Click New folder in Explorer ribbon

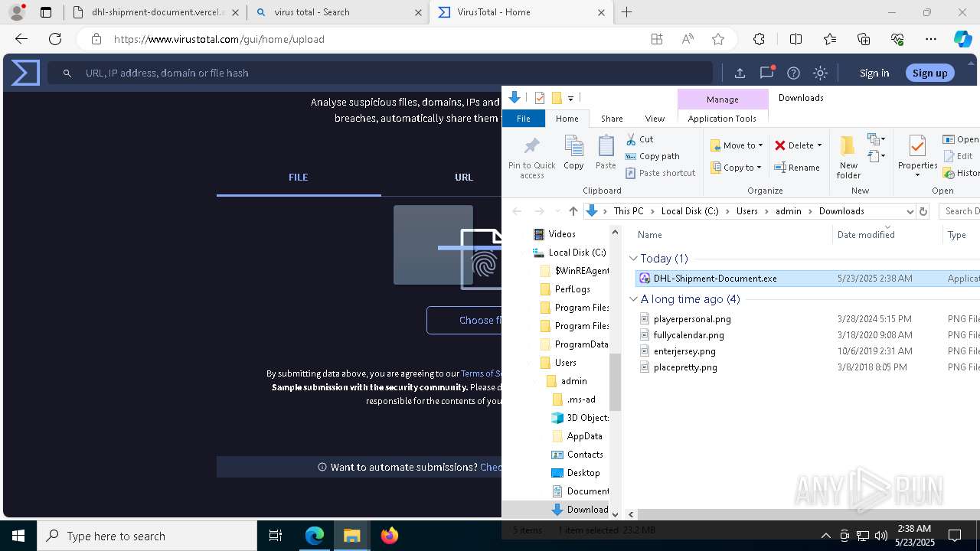coord(848,158)
